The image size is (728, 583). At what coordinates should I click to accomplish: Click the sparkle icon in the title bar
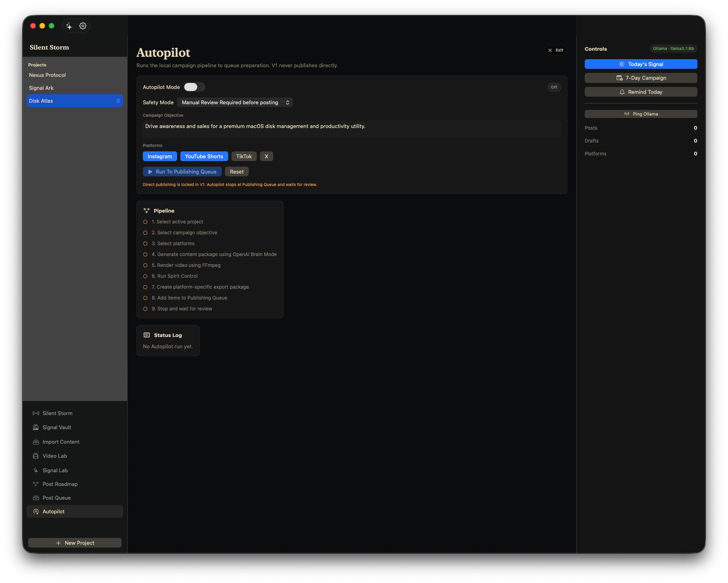point(69,26)
